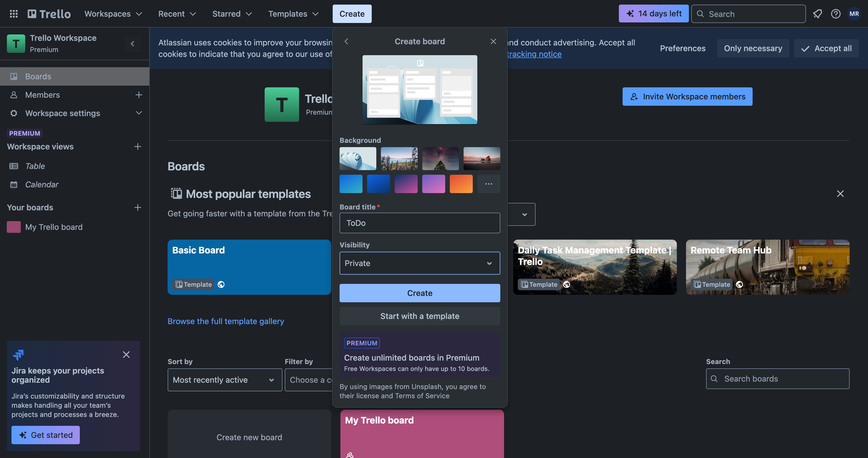Choose the purple-pink gradient background
The width and height of the screenshot is (868, 458).
[406, 184]
